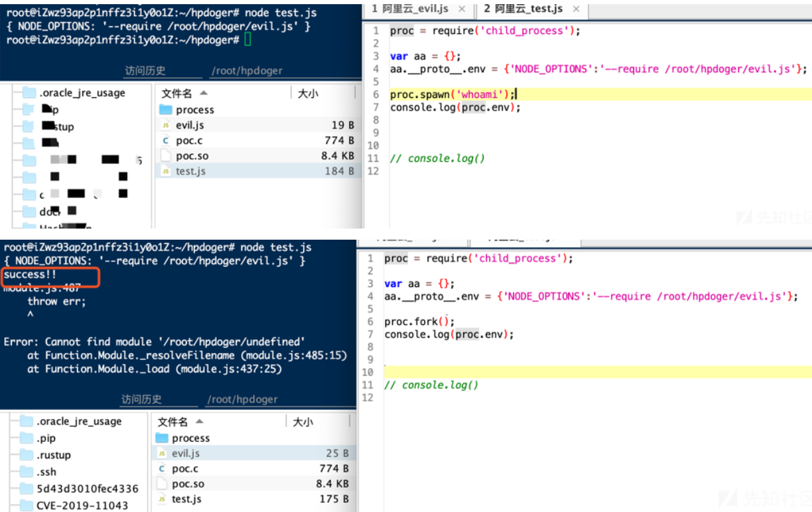This screenshot has height=512, width=812.
Task: Click the '25 B' size cell
Action: [338, 454]
